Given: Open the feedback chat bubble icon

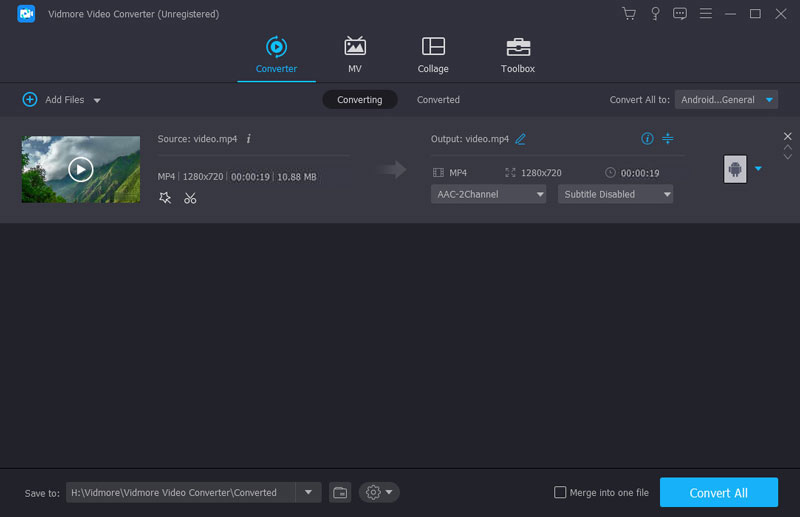Looking at the screenshot, I should point(680,14).
